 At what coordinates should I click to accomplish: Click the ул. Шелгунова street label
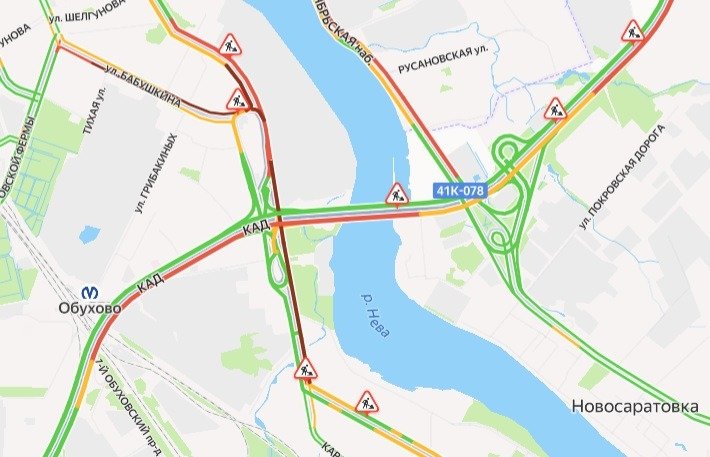tap(87, 11)
